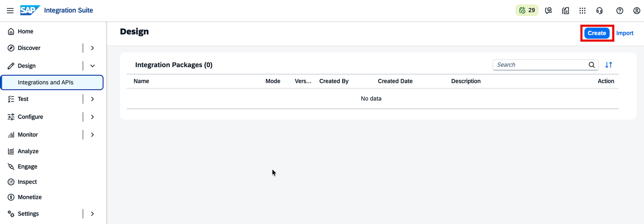644x224 pixels.
Task: Open the hamburger navigation menu
Action: (x=10, y=10)
